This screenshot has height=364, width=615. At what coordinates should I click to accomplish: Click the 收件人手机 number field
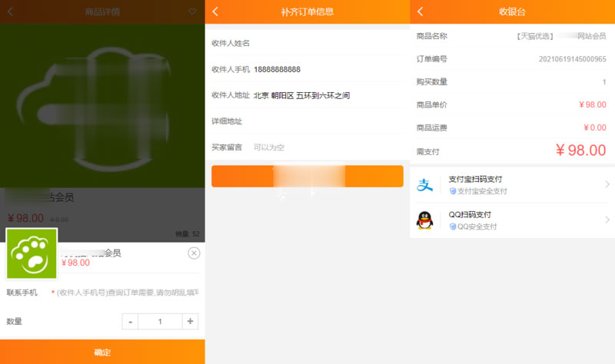pyautogui.click(x=327, y=69)
